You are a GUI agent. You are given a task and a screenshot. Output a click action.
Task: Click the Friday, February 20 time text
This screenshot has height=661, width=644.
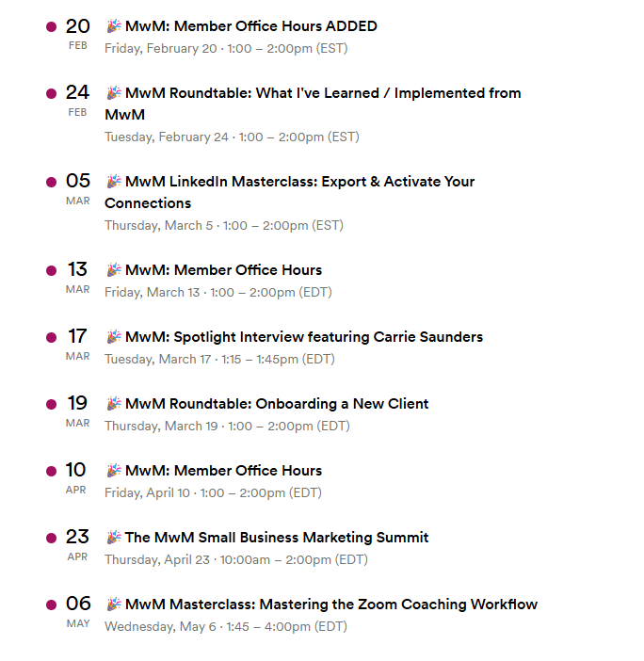[x=226, y=48]
